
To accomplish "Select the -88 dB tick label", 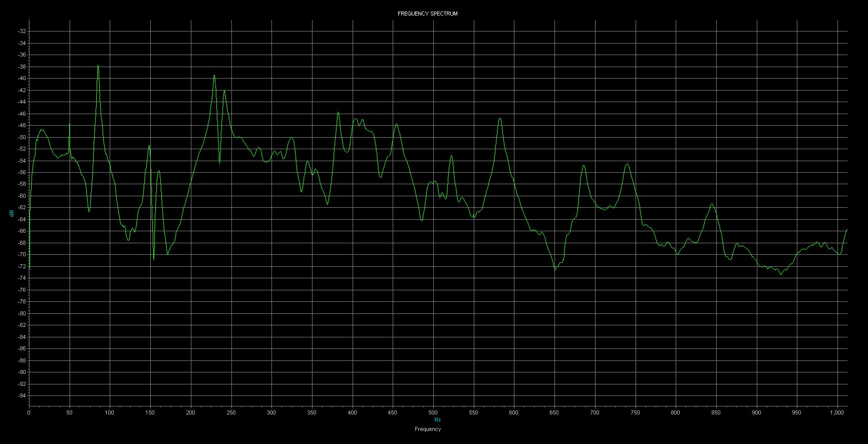I will tap(22, 360).
